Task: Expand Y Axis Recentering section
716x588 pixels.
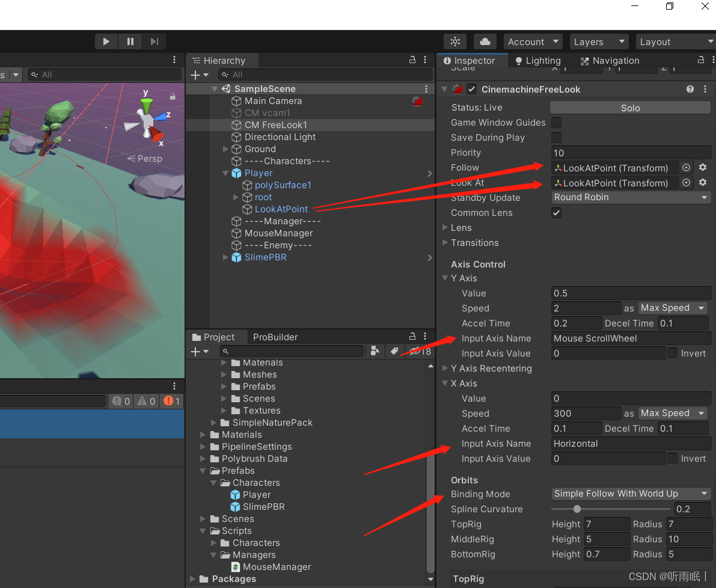Action: click(x=445, y=368)
